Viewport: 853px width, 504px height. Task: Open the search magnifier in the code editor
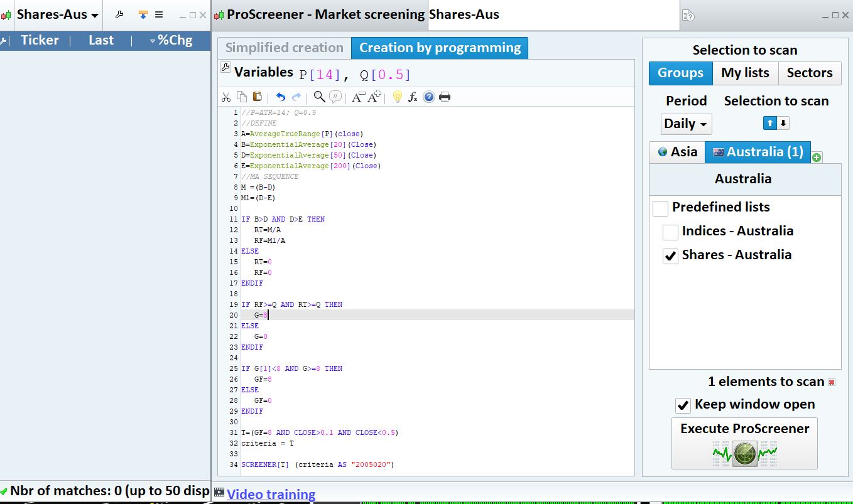pos(320,97)
